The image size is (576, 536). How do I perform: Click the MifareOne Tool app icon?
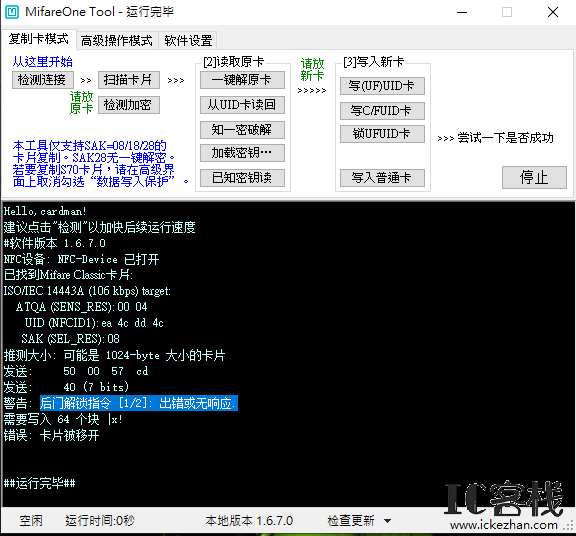point(11,12)
